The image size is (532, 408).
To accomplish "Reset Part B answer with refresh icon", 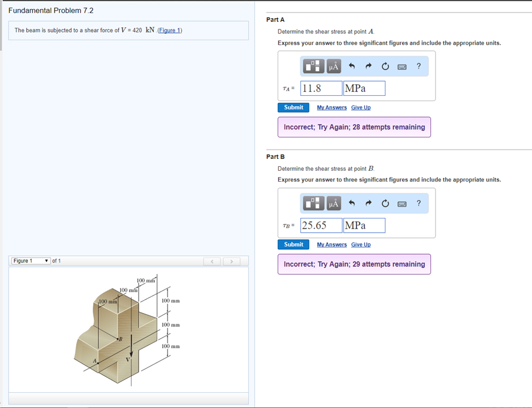I will (x=385, y=203).
